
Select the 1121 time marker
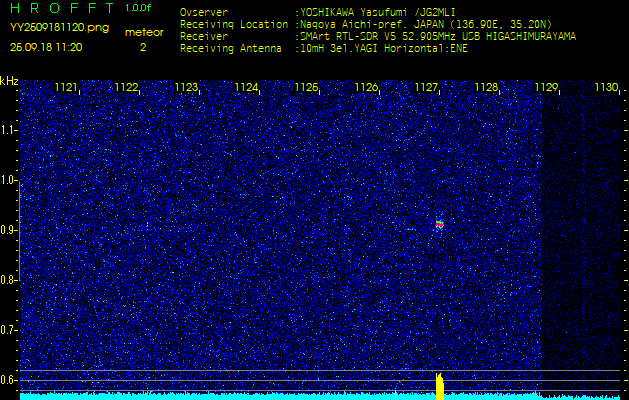[66, 88]
